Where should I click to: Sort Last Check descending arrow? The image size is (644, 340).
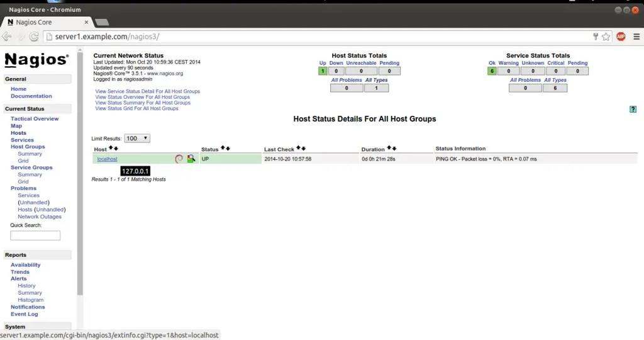[304, 149]
